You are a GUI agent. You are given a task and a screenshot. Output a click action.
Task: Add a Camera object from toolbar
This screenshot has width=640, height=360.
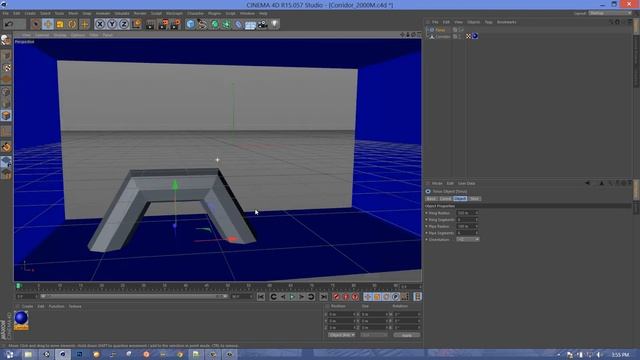(262, 24)
